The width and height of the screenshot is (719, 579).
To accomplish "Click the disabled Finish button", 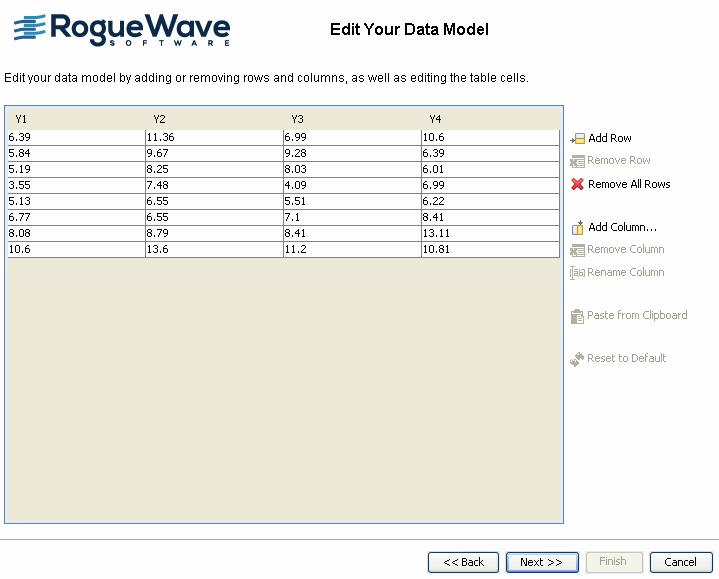I will point(612,562).
